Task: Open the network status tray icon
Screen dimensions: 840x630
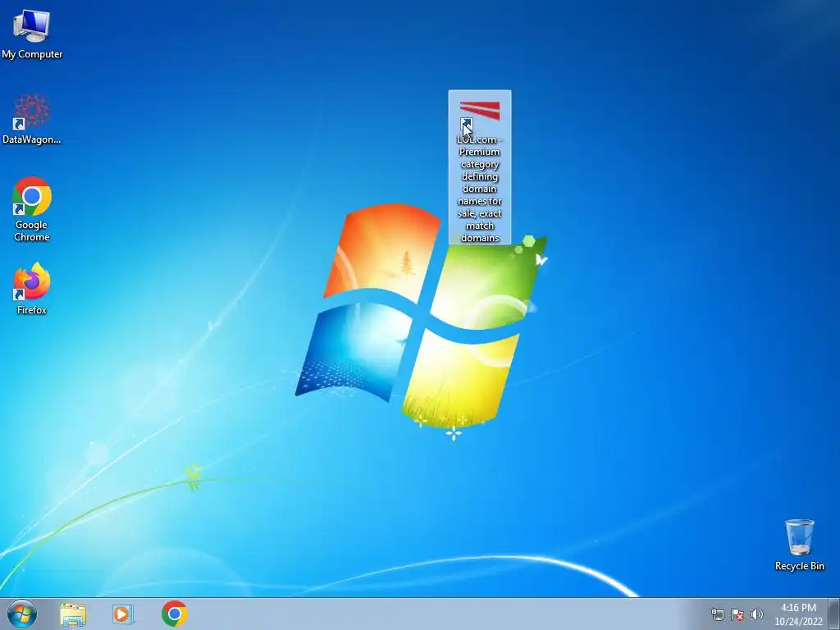Action: pyautogui.click(x=717, y=614)
